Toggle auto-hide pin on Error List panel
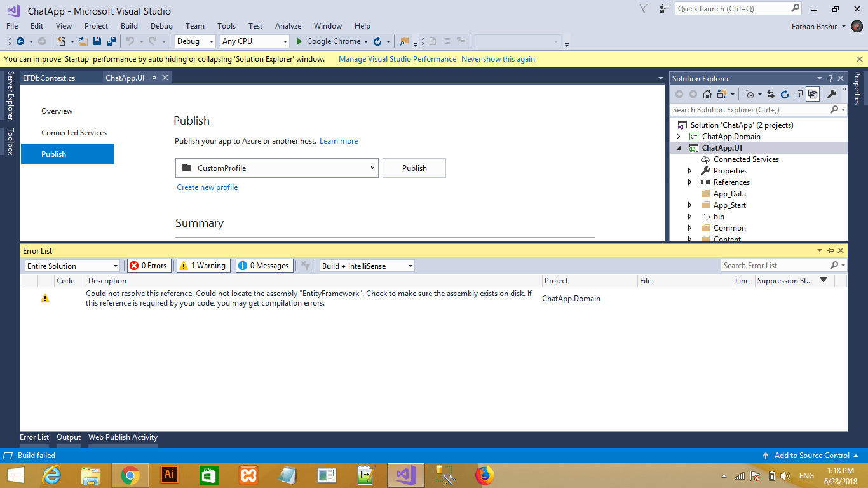The image size is (868, 488). (831, 251)
